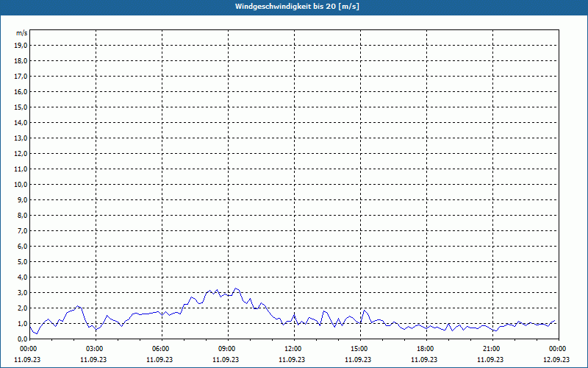Click the 11,0 y-axis label
588x368 pixels.
pos(21,169)
